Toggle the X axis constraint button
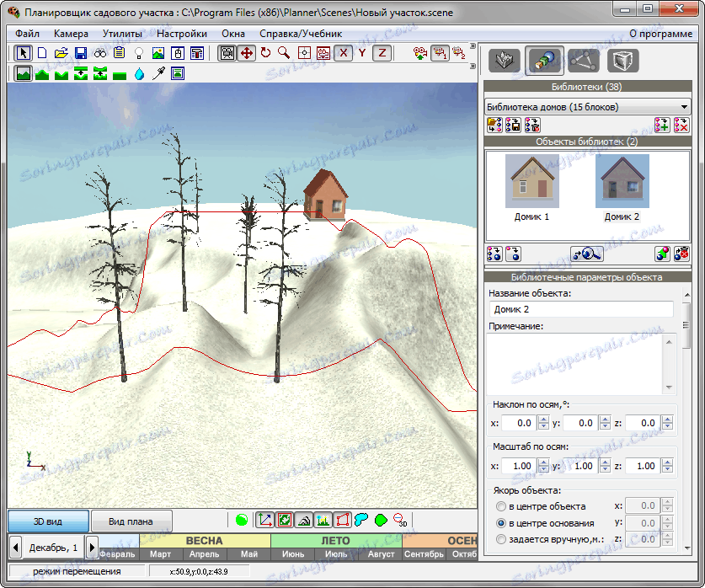 [x=343, y=53]
